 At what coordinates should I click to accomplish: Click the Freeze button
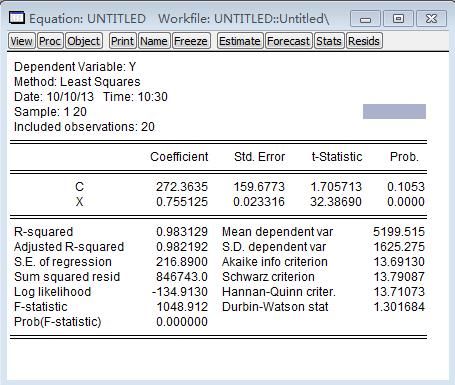click(x=191, y=41)
